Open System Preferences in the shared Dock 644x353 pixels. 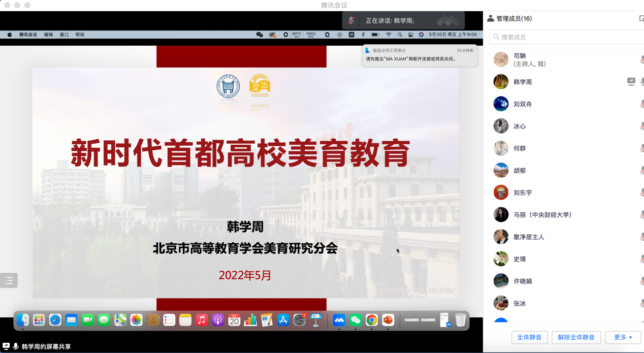coord(299,320)
